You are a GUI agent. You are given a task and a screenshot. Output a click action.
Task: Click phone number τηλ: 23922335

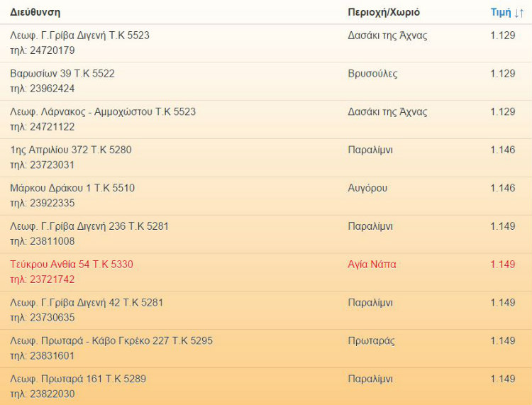pos(43,203)
